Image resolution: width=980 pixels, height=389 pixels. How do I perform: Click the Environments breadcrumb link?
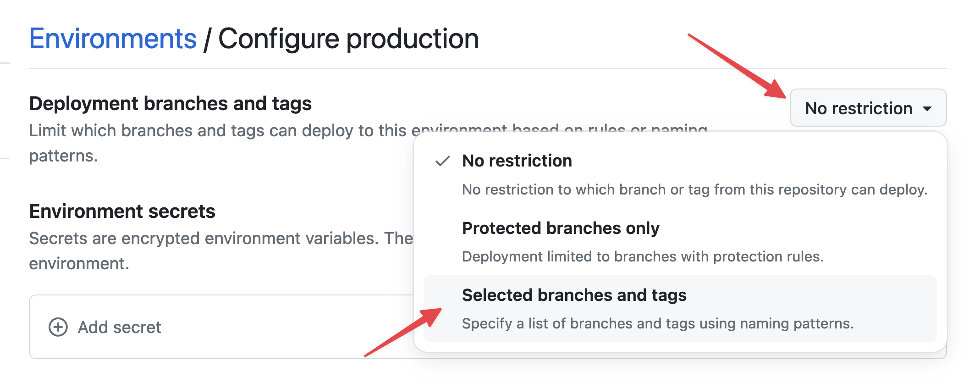(113, 39)
